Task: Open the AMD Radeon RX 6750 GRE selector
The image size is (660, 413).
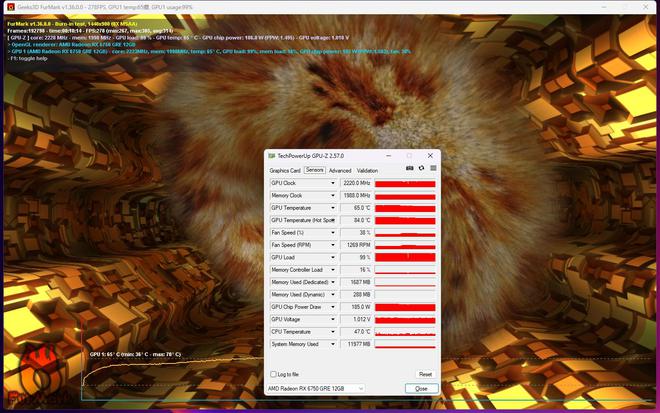Action: (x=316, y=389)
